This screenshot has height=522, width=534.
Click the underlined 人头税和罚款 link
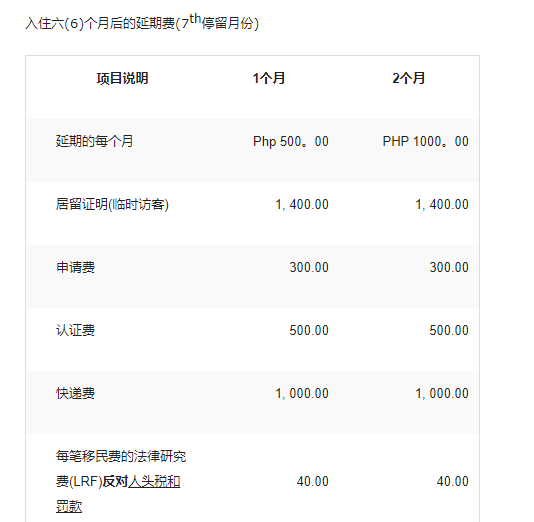[x=154, y=481]
